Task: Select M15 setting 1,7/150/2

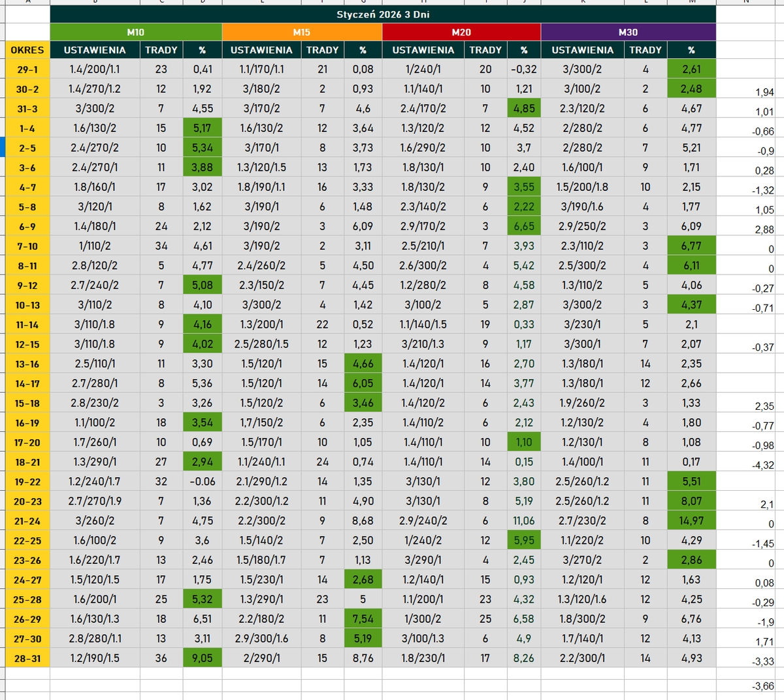Action: click(x=262, y=423)
